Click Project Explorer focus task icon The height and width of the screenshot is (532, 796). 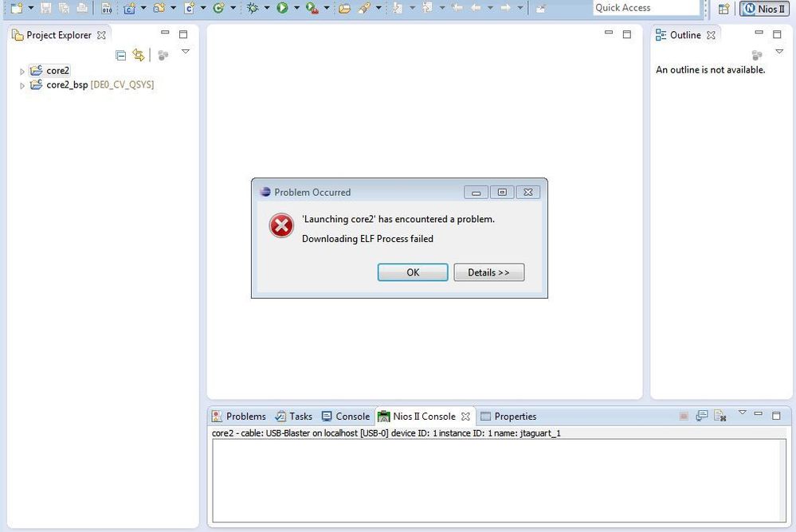pyautogui.click(x=163, y=55)
